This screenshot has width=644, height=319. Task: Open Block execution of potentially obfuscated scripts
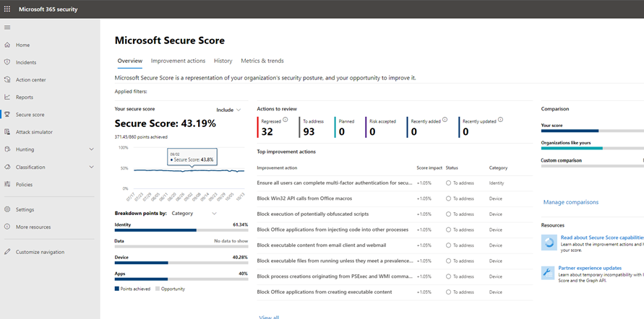point(313,214)
